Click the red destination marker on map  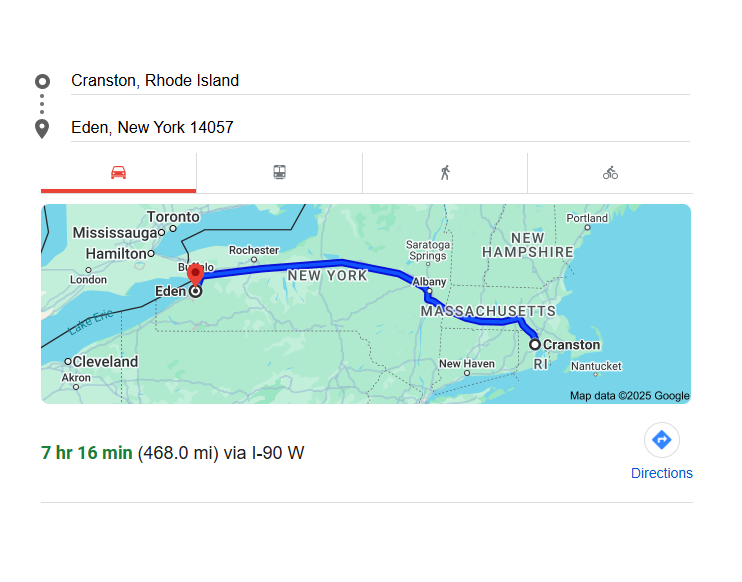[195, 273]
